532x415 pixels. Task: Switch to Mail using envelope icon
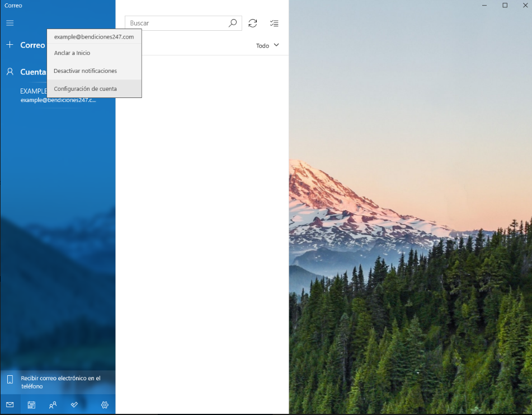point(10,404)
